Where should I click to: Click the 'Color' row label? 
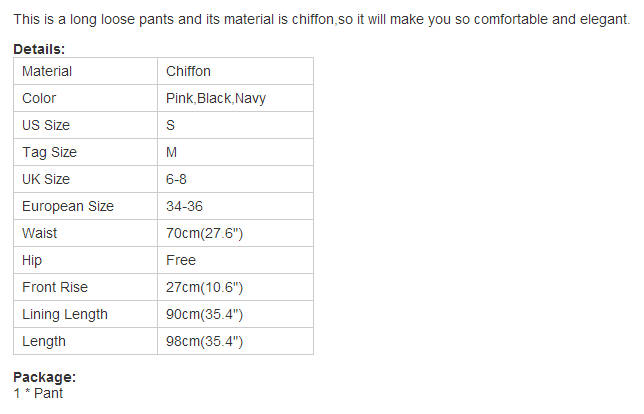coord(39,98)
